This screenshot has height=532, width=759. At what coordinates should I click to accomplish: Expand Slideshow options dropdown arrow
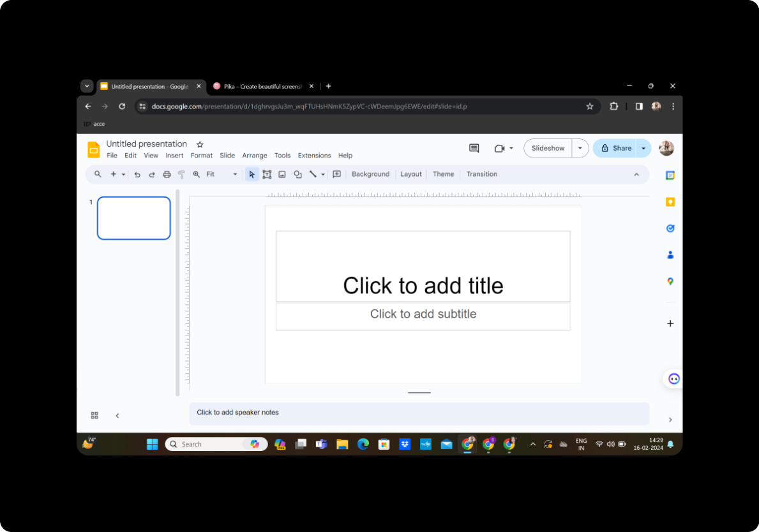point(580,148)
